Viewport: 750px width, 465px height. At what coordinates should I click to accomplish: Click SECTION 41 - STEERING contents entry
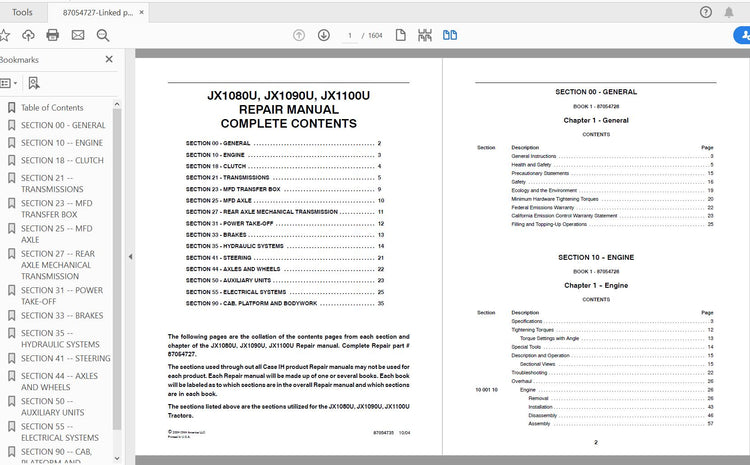[285, 258]
